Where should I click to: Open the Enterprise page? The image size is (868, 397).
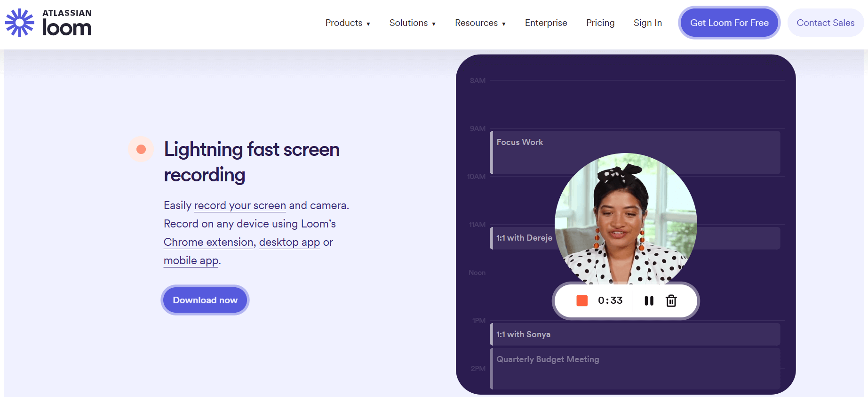pos(546,23)
